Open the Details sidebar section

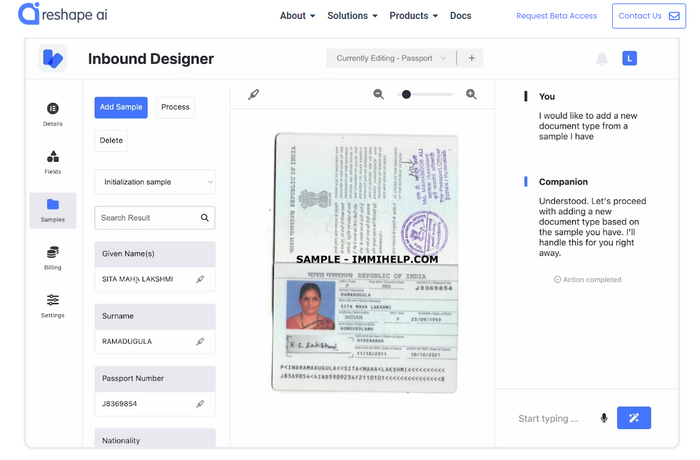point(53,114)
